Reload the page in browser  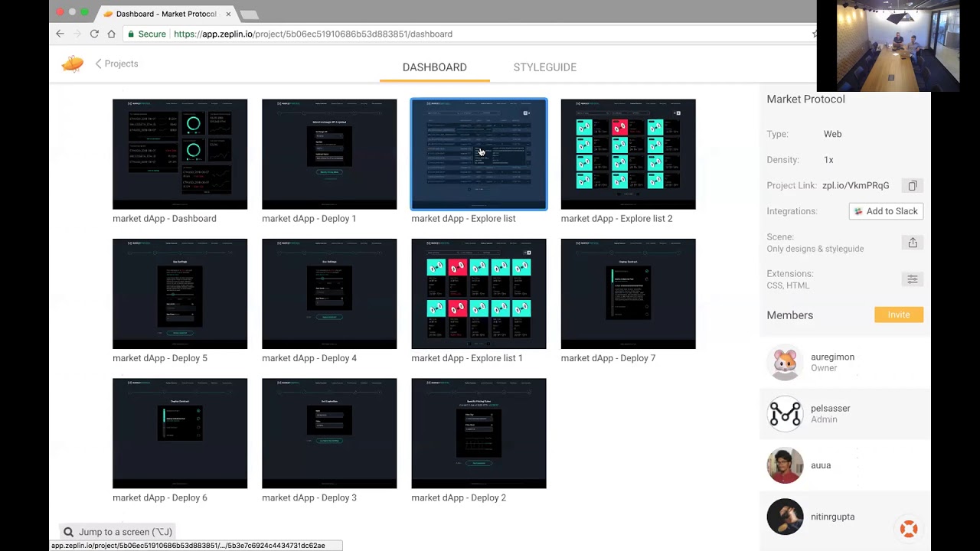[x=94, y=34]
